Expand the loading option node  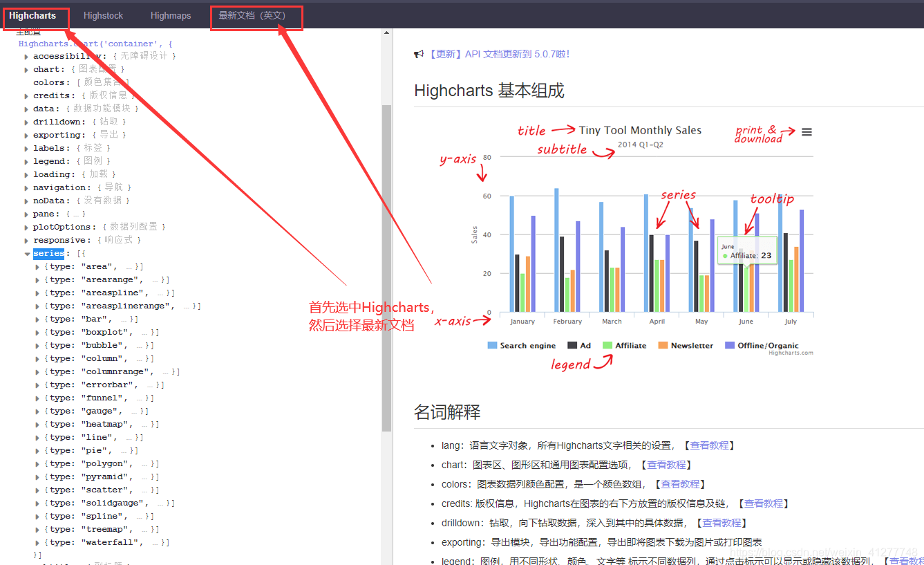coord(26,175)
